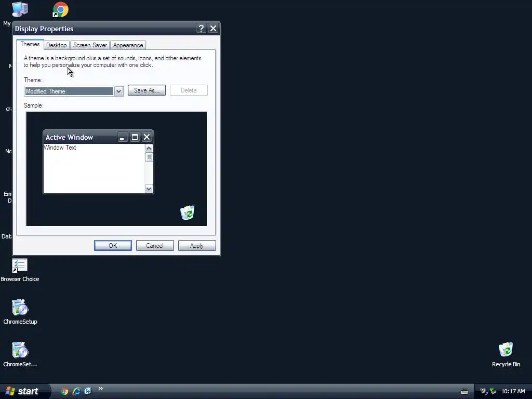This screenshot has width=532, height=399.
Task: Click the Window Text sample label
Action: click(60, 148)
